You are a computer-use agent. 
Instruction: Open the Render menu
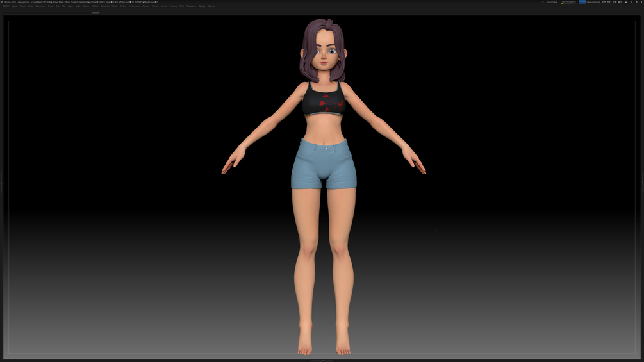point(146,6)
